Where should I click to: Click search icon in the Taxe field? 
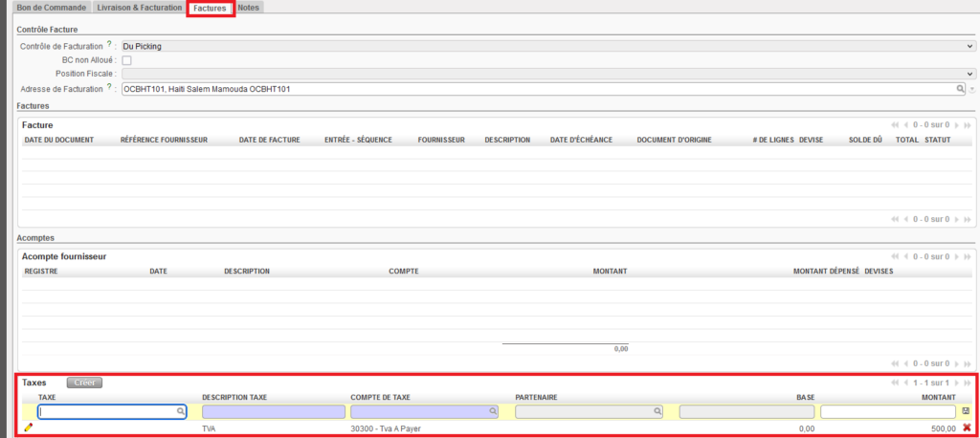click(180, 411)
